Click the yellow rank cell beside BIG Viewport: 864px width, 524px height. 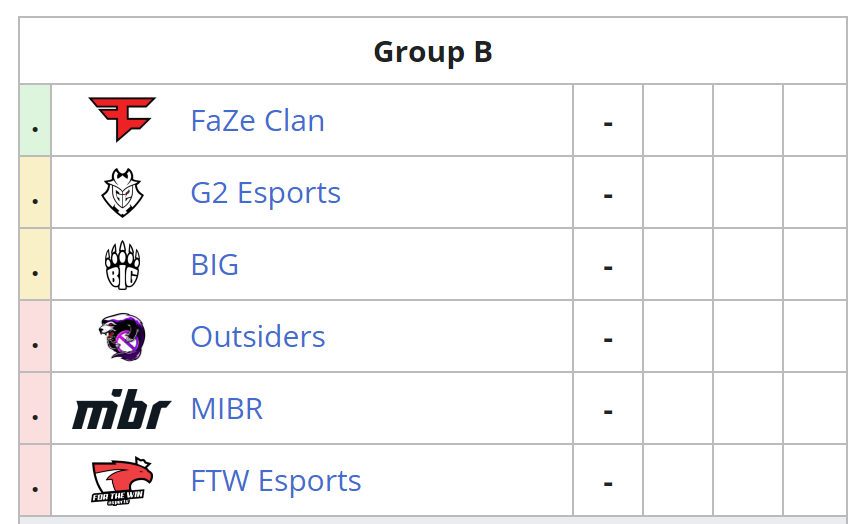(35, 264)
